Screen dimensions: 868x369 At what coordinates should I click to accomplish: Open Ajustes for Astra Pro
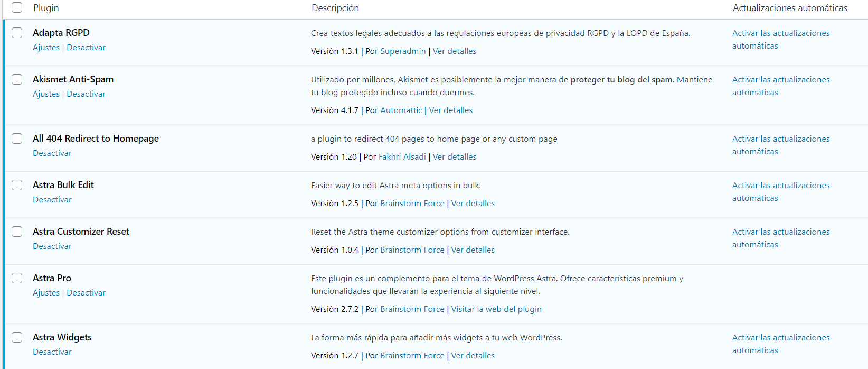(x=46, y=293)
